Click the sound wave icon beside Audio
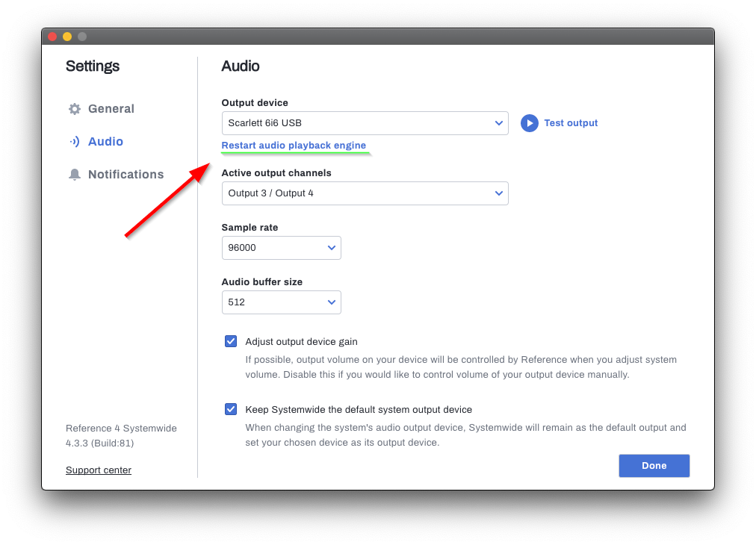 pos(74,141)
